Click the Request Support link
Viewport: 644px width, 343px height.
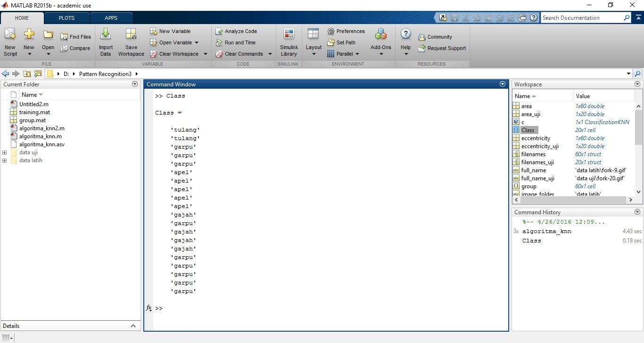coord(446,48)
